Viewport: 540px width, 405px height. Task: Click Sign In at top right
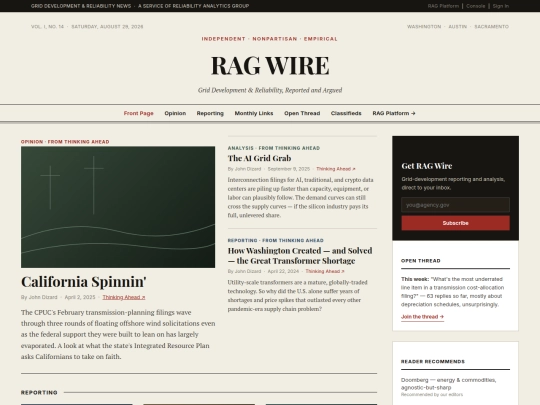click(x=501, y=6)
